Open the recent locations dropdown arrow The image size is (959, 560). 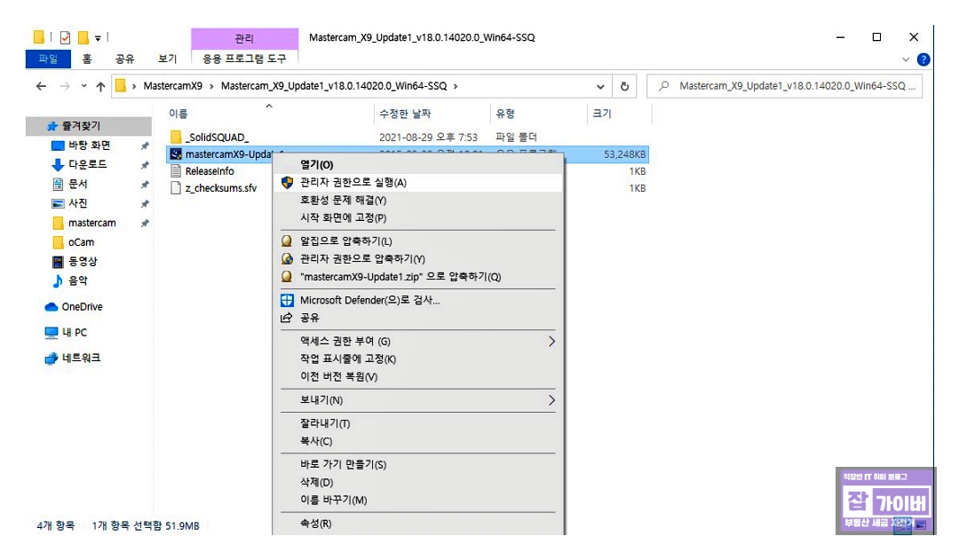83,86
